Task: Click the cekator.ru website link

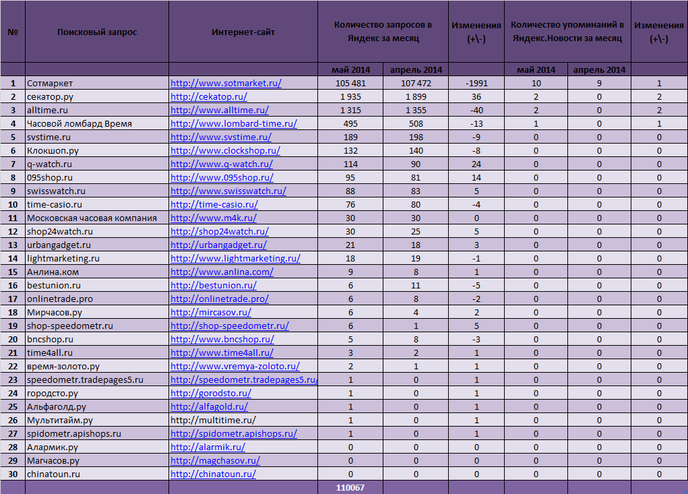Action: tap(209, 96)
